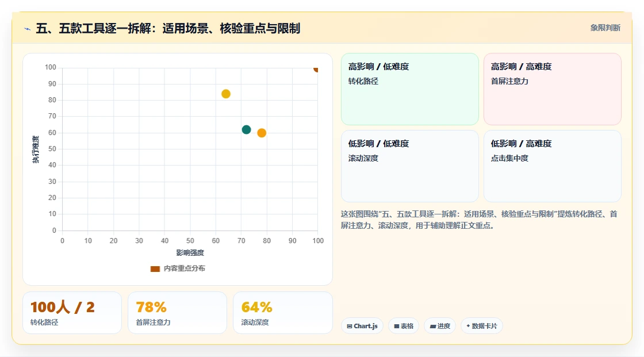Click the 表格 tag chip
This screenshot has height=357, width=644.
(x=404, y=326)
